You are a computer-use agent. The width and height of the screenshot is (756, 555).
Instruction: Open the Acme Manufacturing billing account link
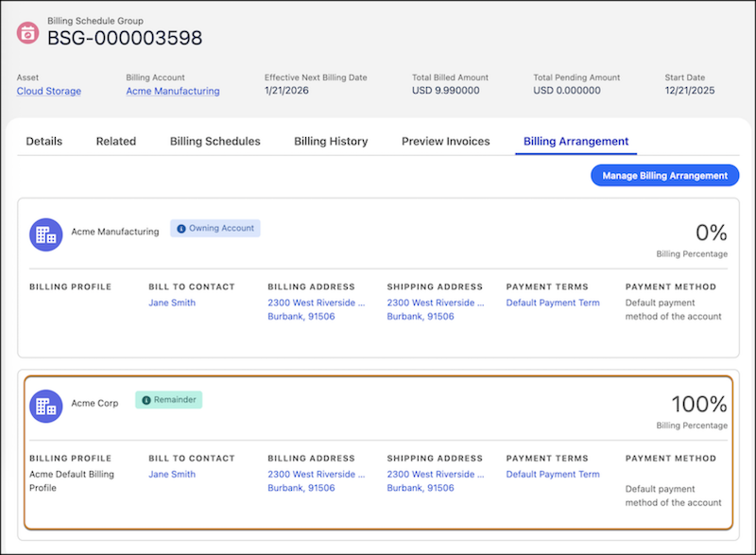[x=173, y=91]
